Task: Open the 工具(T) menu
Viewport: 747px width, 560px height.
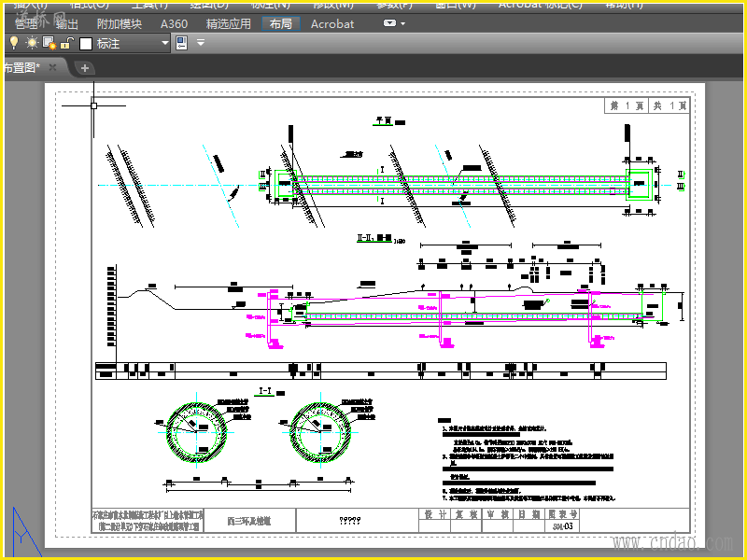Action: pos(149,5)
